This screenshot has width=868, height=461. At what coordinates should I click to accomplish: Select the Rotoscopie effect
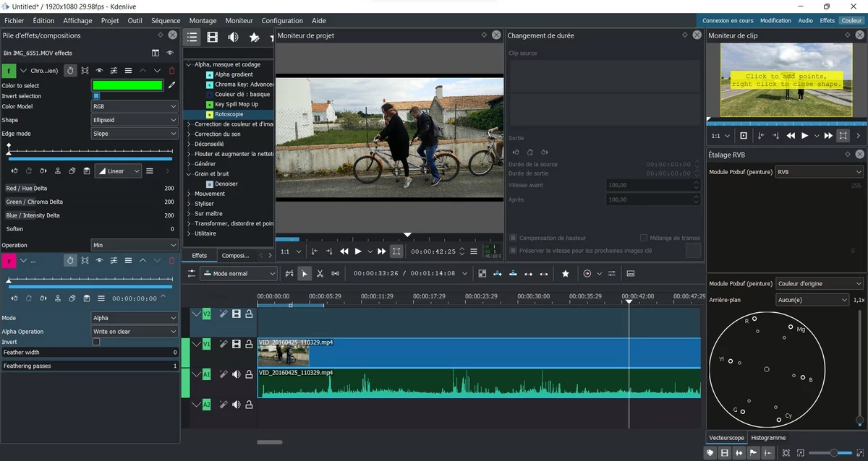(229, 114)
